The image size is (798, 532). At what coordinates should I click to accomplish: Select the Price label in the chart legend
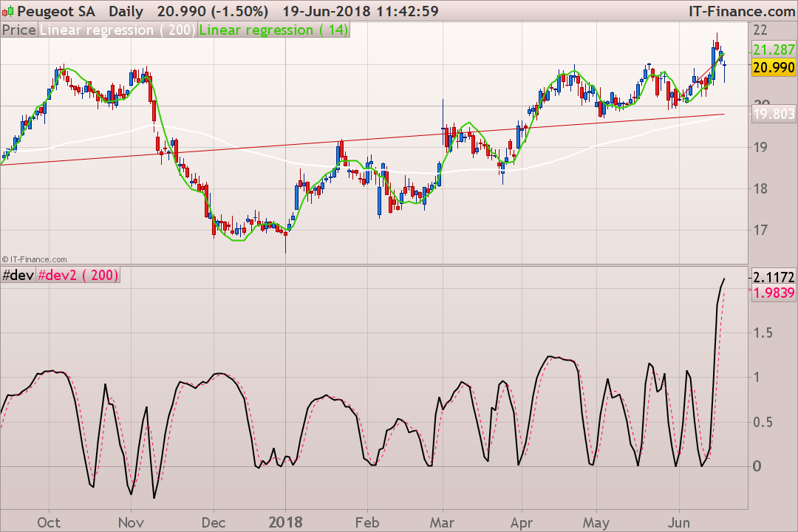18,30
